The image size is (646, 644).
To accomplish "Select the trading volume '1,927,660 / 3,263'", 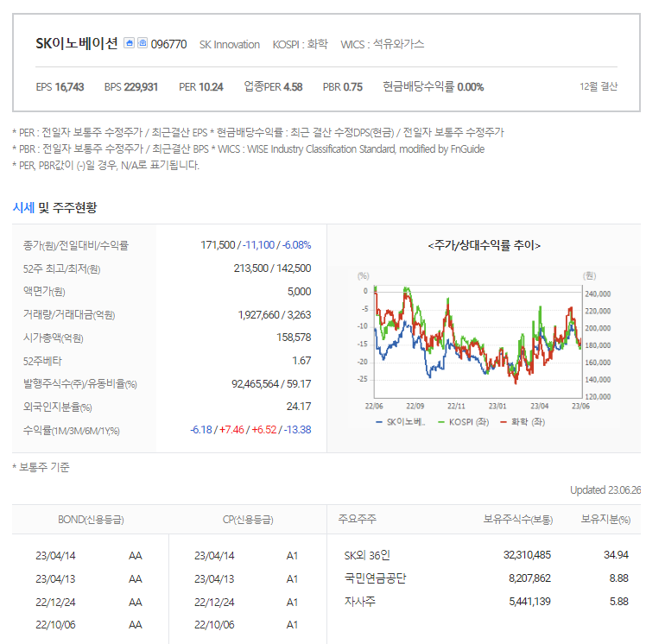I will tap(275, 315).
